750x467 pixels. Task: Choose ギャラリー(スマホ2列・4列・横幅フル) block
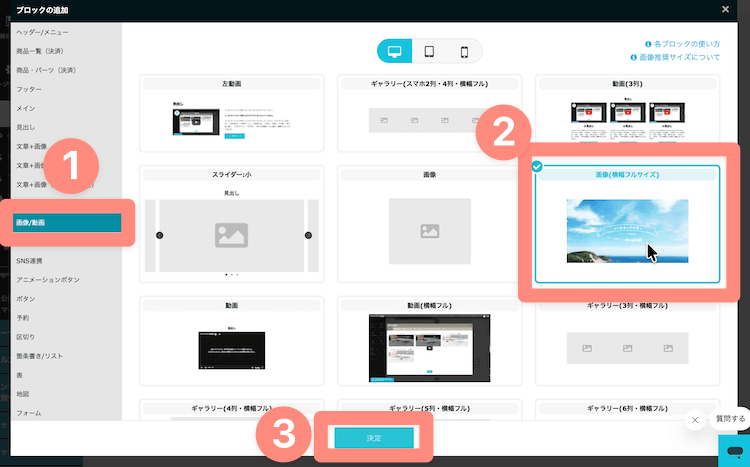pos(430,113)
